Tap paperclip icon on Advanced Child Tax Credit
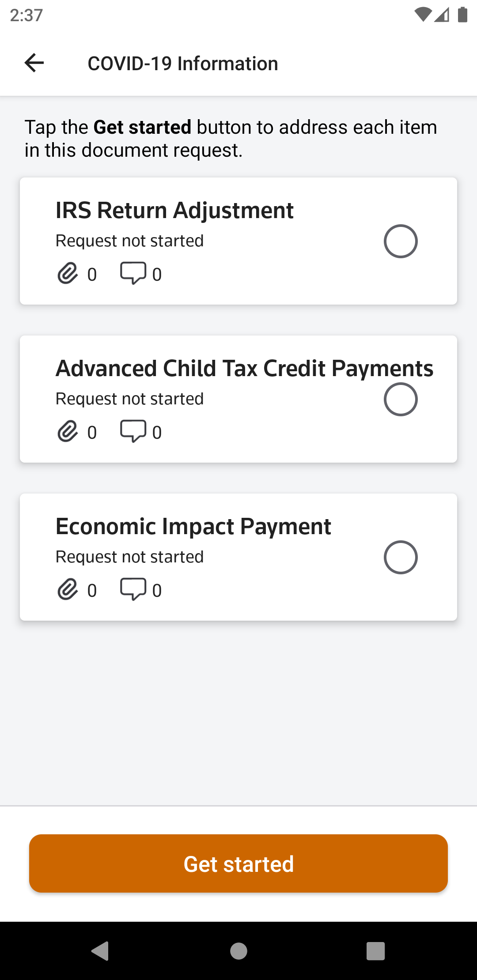This screenshot has height=980, width=477. click(x=68, y=431)
